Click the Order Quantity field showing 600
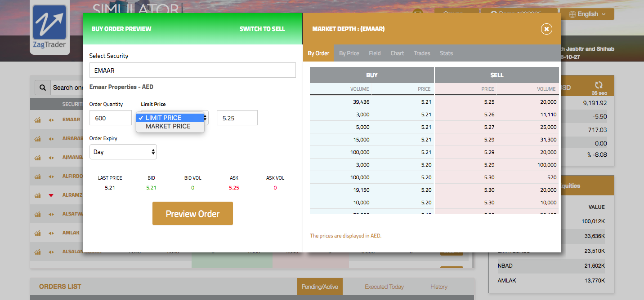The height and width of the screenshot is (300, 644). pos(111,118)
